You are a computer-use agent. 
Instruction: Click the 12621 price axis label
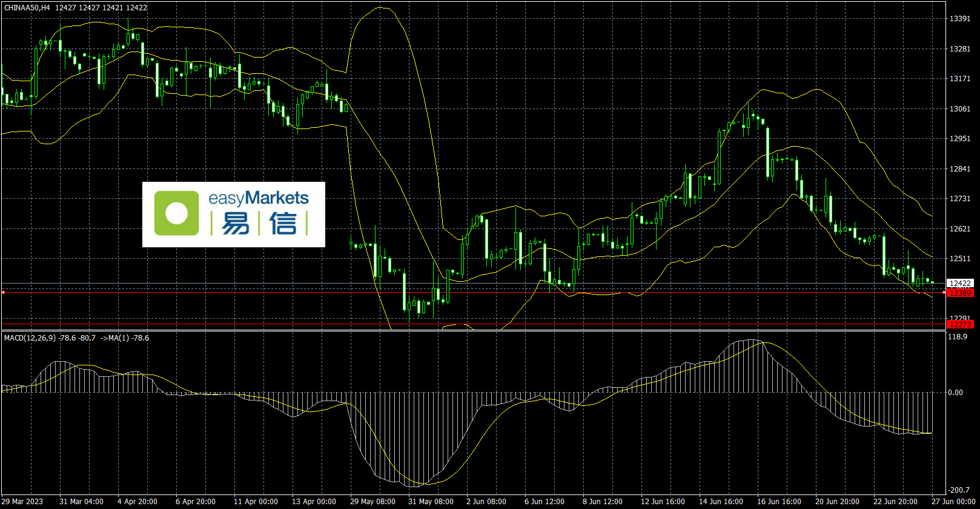pyautogui.click(x=960, y=229)
